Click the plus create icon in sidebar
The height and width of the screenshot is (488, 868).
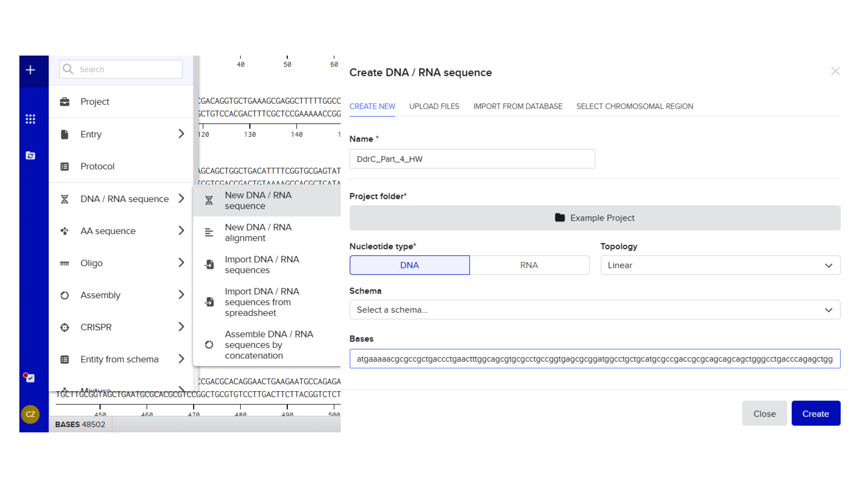(30, 70)
